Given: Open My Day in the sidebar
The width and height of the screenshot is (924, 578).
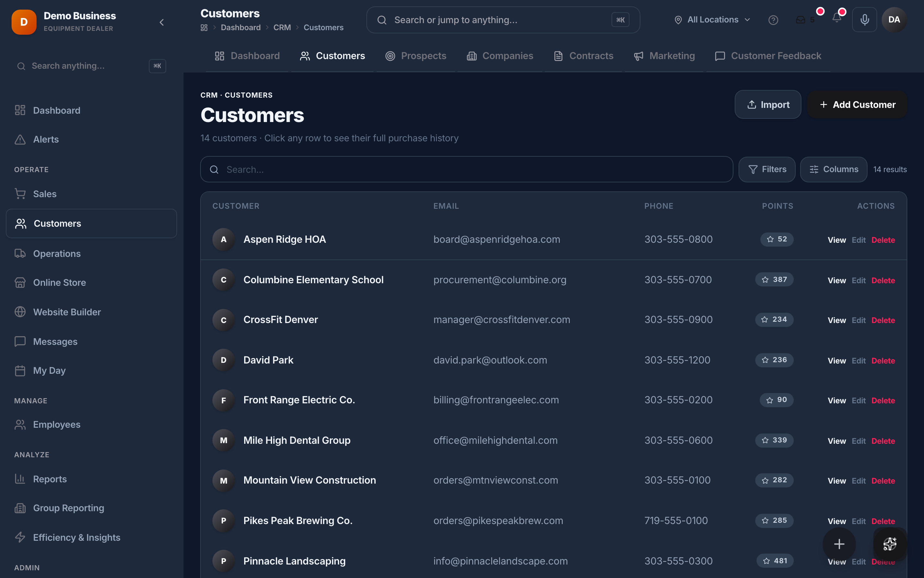Looking at the screenshot, I should click(x=91, y=371).
